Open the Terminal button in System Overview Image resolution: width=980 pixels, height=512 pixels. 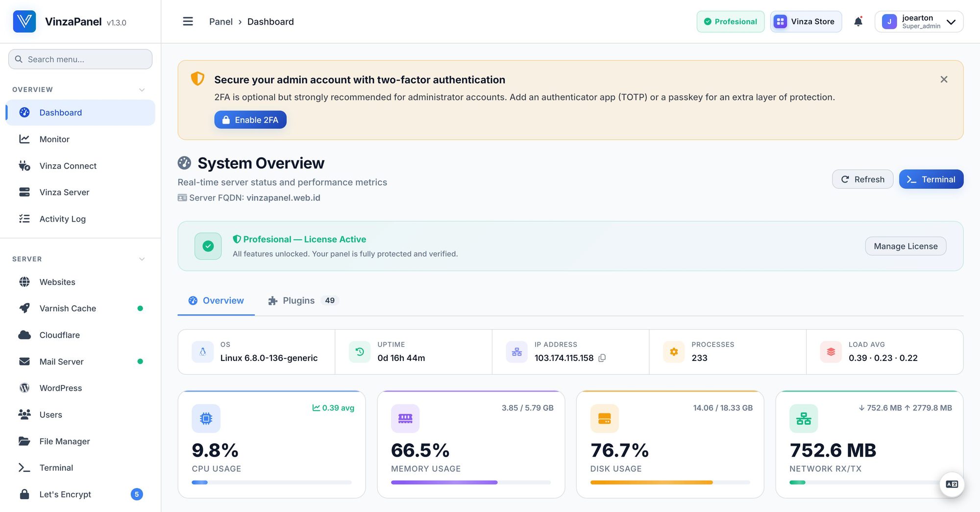(x=931, y=179)
